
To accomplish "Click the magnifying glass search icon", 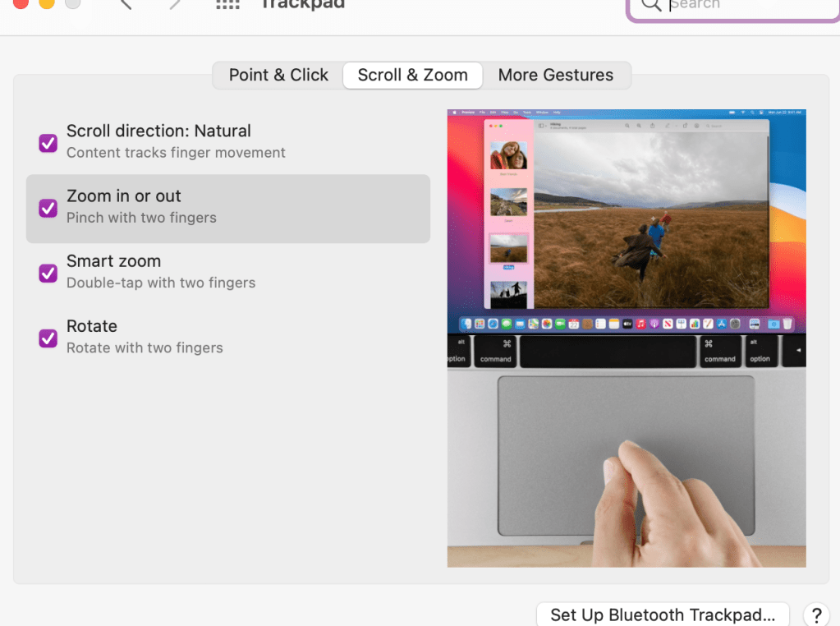I will tap(651, 5).
